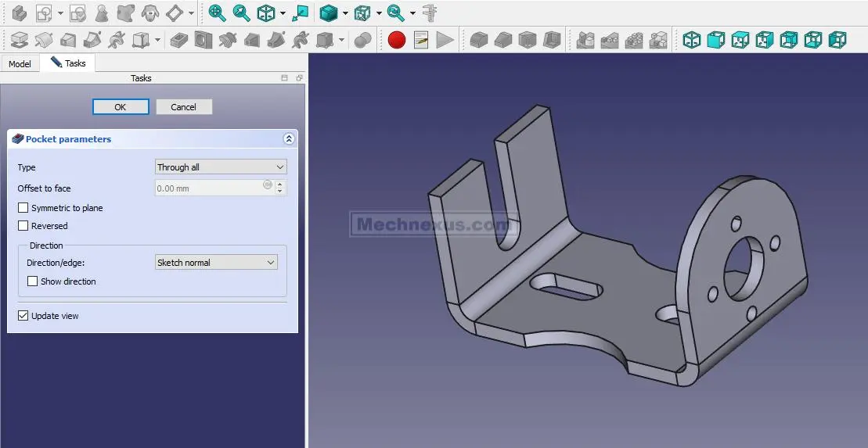Click the Measure distance caliper icon
This screenshot has width=868, height=448.
pyautogui.click(x=429, y=13)
